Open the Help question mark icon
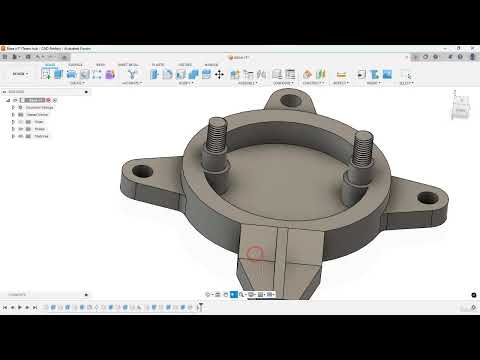The image size is (480, 360). pyautogui.click(x=460, y=57)
